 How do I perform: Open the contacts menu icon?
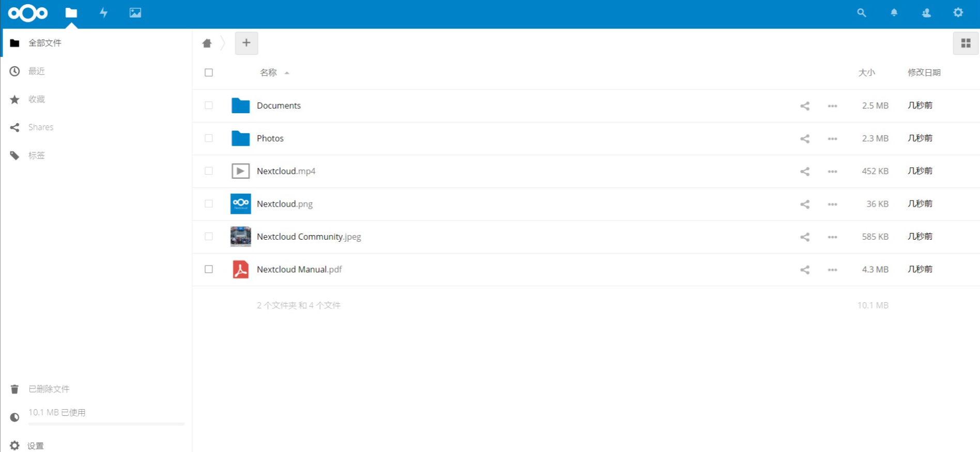(926, 13)
